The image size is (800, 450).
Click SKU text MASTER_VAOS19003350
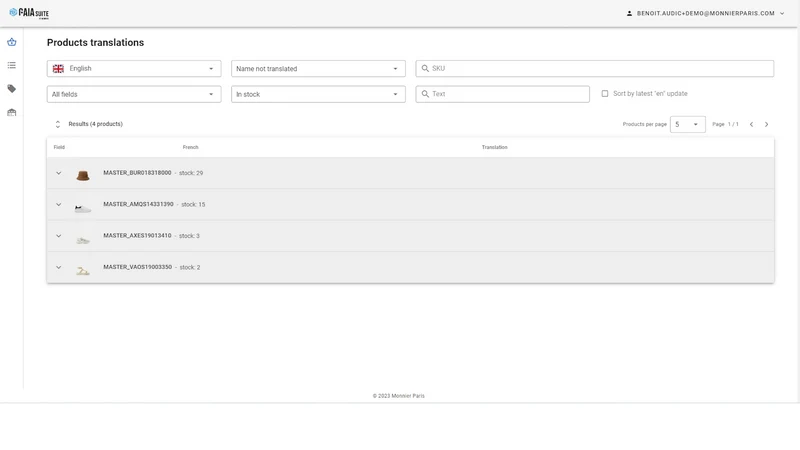[137, 267]
